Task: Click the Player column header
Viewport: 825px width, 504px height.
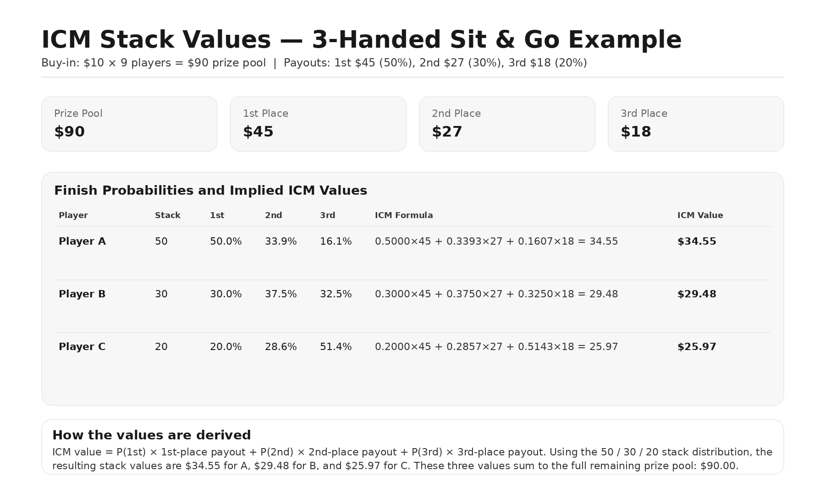Action: tap(73, 215)
